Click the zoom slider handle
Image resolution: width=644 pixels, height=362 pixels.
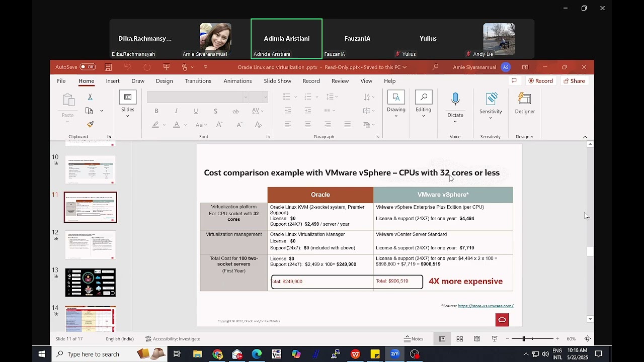[524, 339]
